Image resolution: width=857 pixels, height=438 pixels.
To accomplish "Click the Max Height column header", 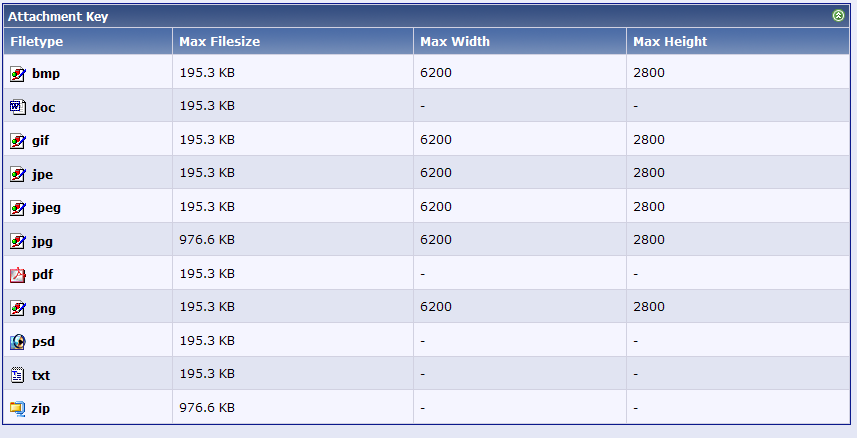I will pos(670,42).
